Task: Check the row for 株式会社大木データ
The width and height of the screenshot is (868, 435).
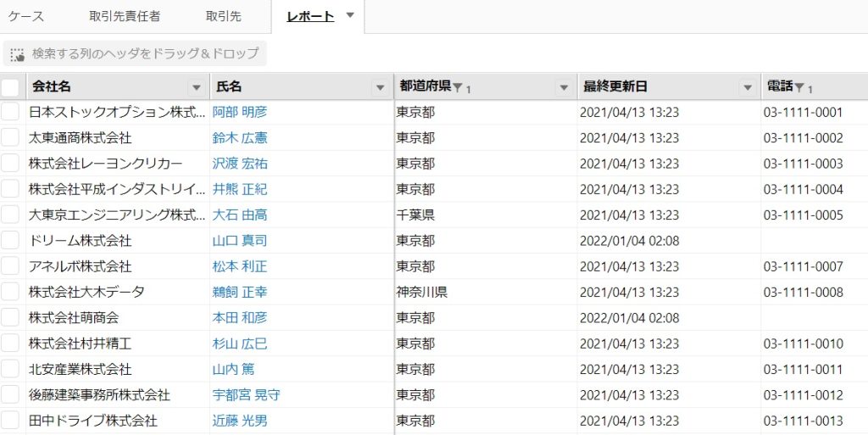Action: pos(10,292)
